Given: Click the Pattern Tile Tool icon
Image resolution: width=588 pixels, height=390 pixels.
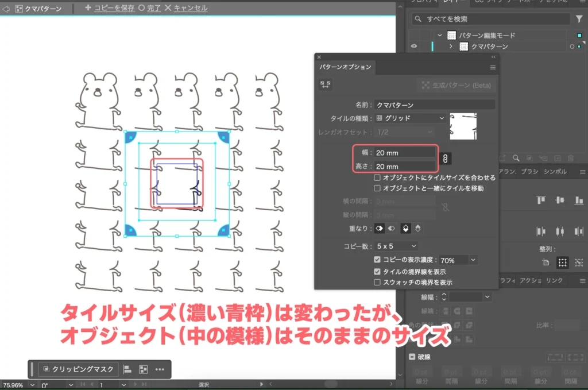Looking at the screenshot, I should pos(326,84).
